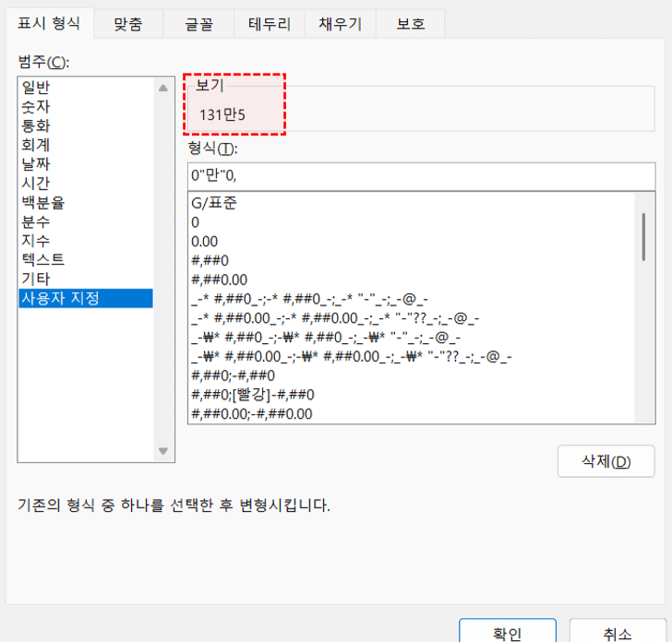The image size is (672, 642).
Task: Click into the 형식 input field
Action: (x=421, y=176)
